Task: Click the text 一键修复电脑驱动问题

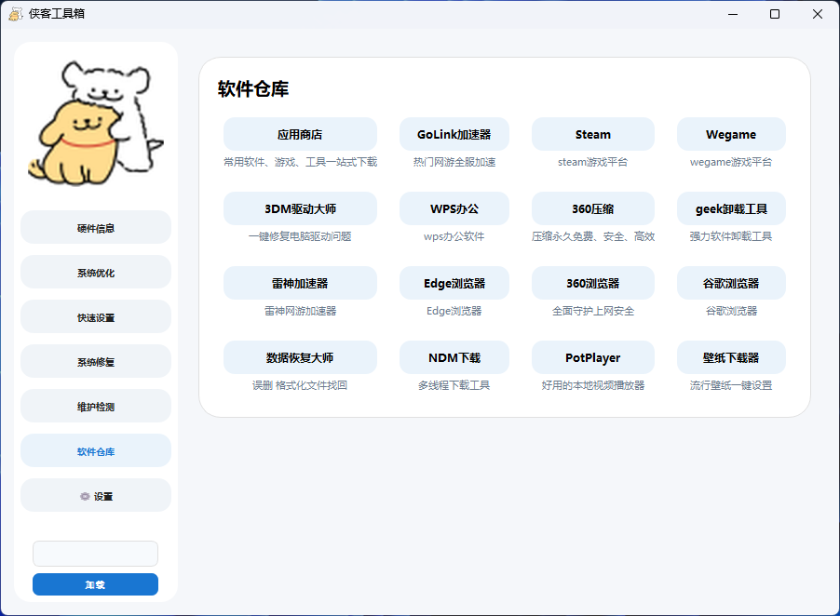Action: [300, 236]
